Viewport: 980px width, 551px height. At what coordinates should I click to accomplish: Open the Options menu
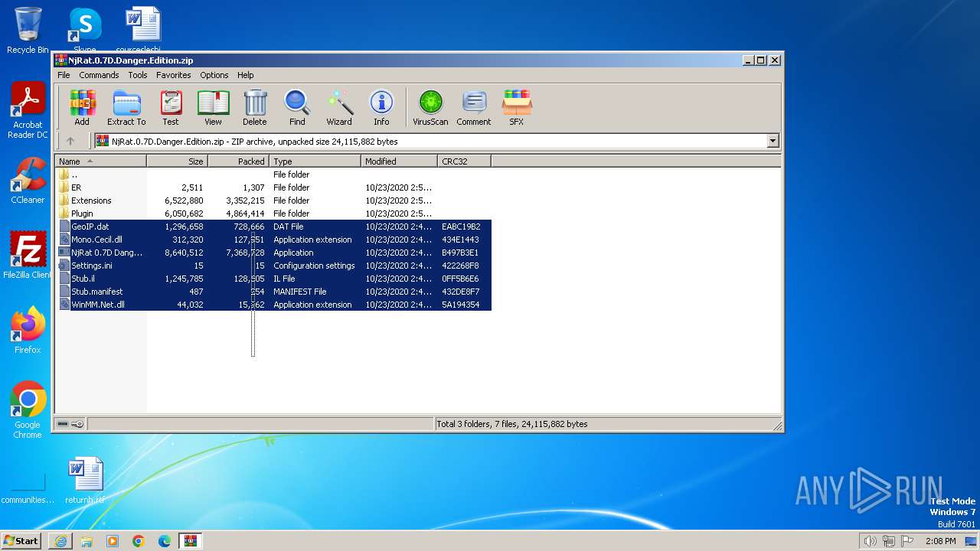(214, 75)
